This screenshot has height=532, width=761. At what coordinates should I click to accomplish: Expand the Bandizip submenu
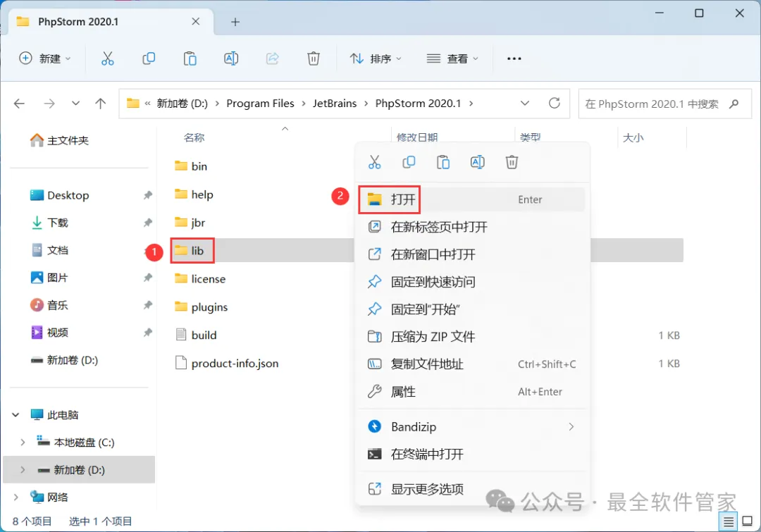click(x=571, y=427)
